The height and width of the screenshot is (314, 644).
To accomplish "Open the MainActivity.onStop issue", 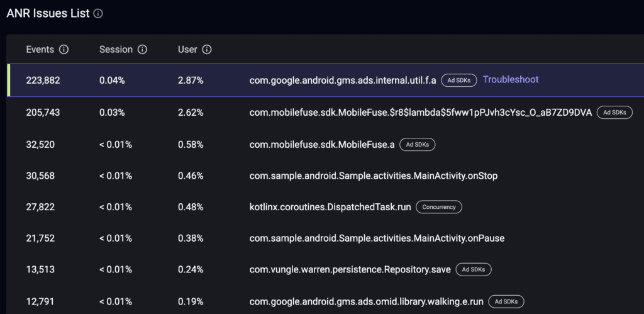I will point(374,176).
